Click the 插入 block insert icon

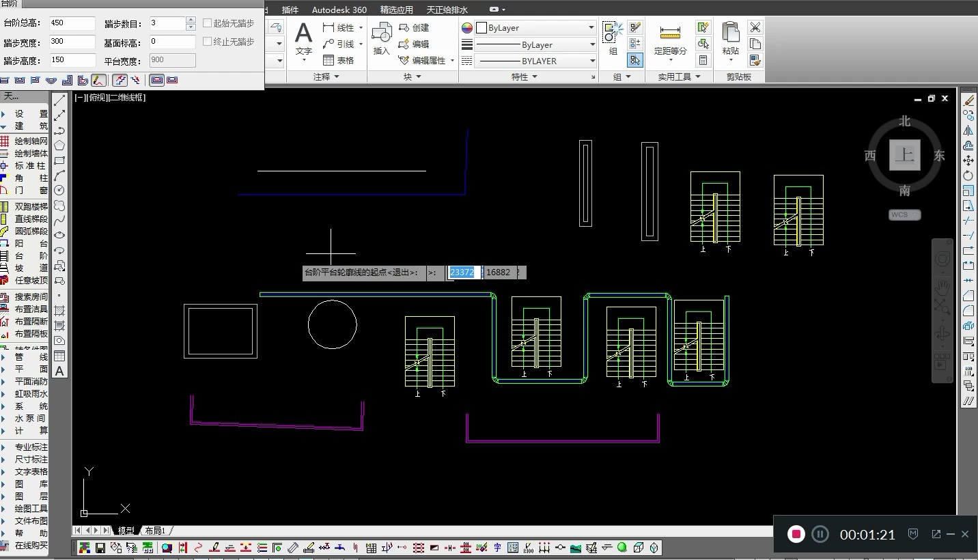tap(381, 40)
